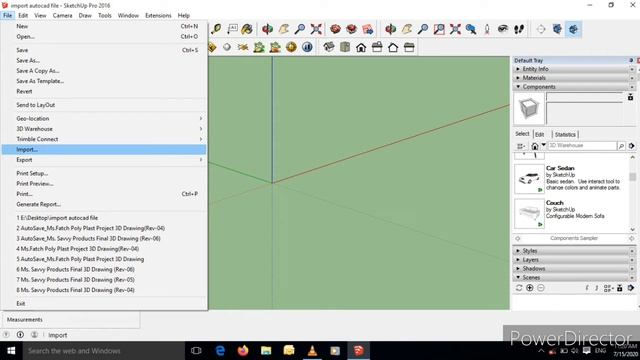This screenshot has height=360, width=640.
Task: Choose Save As... menu entry
Action: tap(104, 60)
